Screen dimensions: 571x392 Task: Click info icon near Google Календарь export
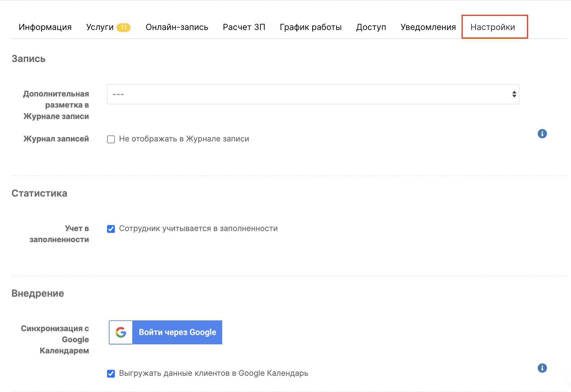coord(542,368)
